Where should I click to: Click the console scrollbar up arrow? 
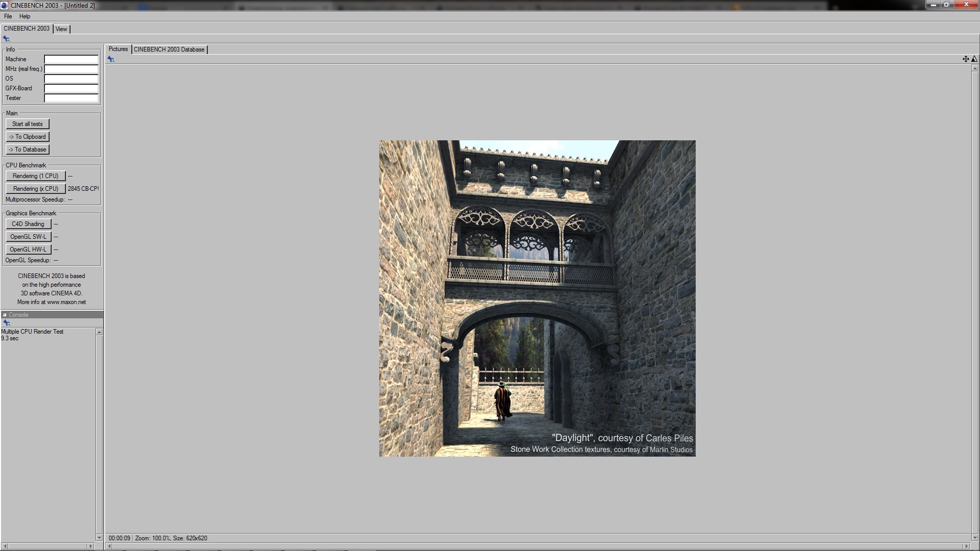click(x=99, y=332)
